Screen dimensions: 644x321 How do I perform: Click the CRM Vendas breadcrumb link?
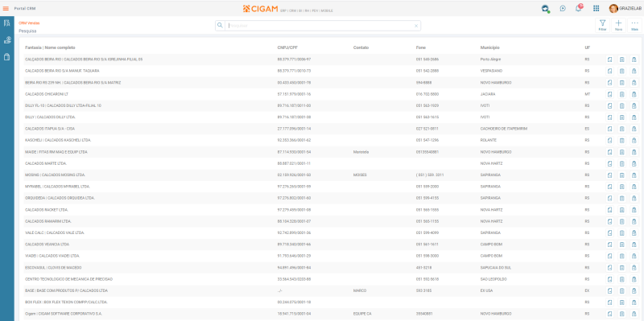point(29,23)
